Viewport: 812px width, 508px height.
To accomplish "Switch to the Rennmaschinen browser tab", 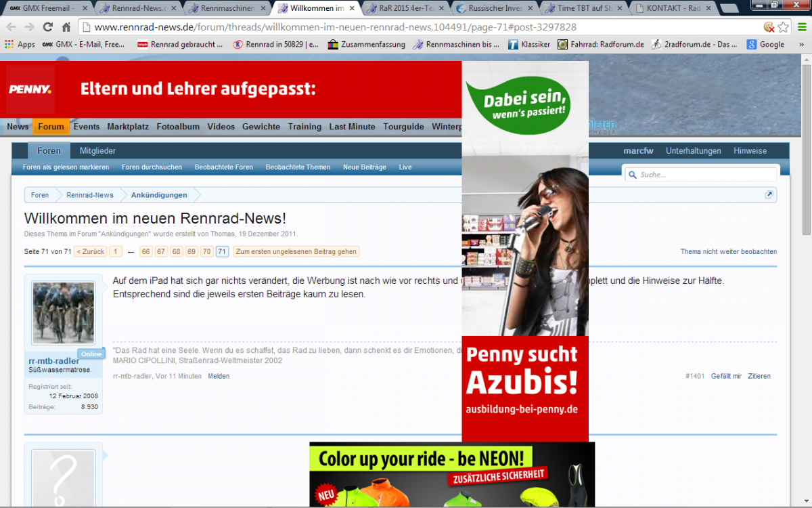I will 227,8.
